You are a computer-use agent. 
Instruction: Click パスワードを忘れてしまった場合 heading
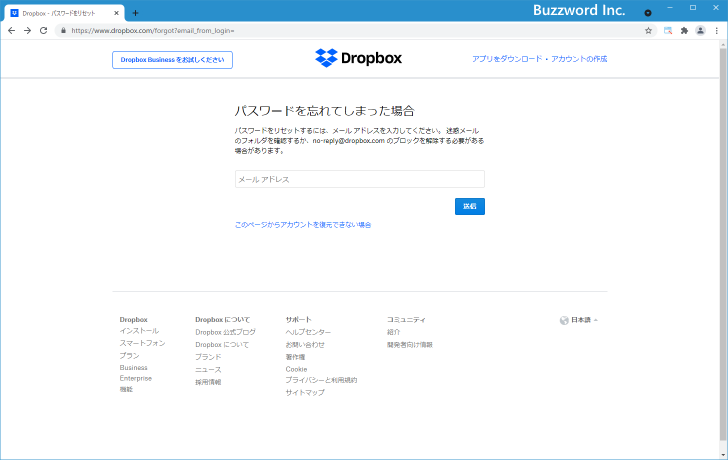(x=325, y=111)
